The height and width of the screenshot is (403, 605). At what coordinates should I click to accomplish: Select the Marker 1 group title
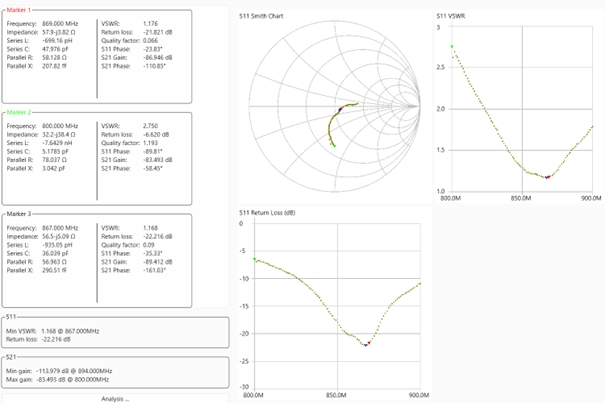(x=19, y=10)
